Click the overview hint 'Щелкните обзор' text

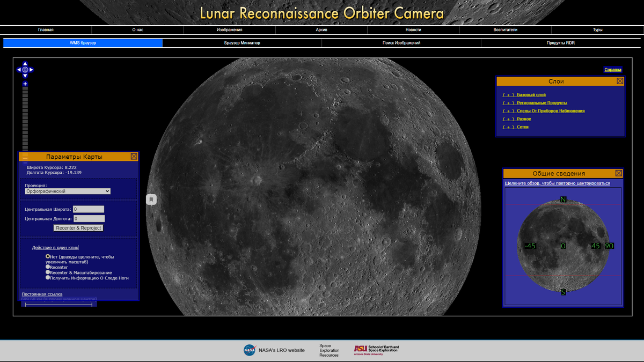pos(557,183)
